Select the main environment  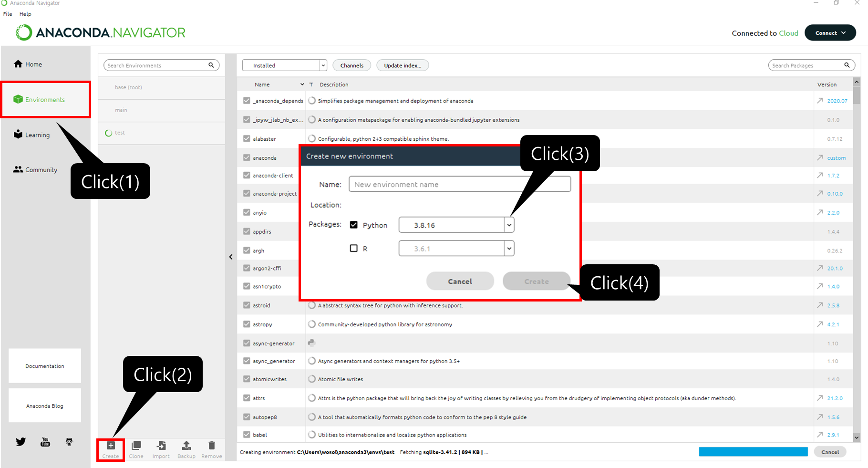[x=162, y=110]
